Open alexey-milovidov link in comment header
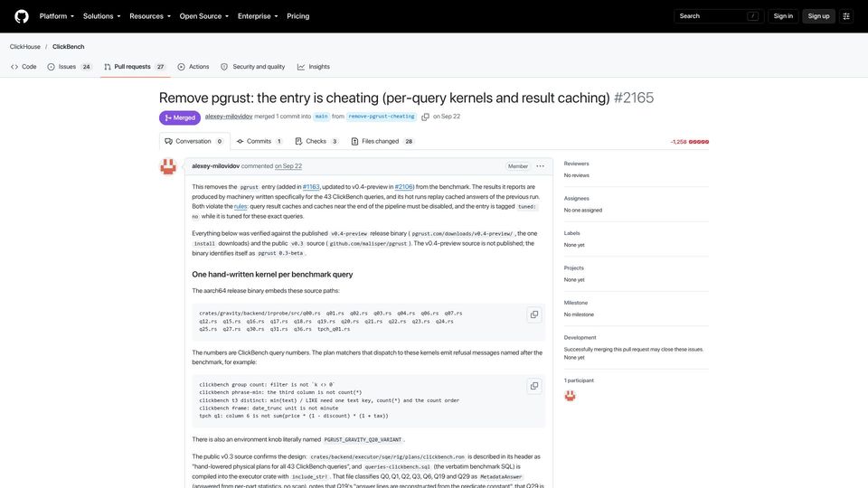 click(x=216, y=166)
